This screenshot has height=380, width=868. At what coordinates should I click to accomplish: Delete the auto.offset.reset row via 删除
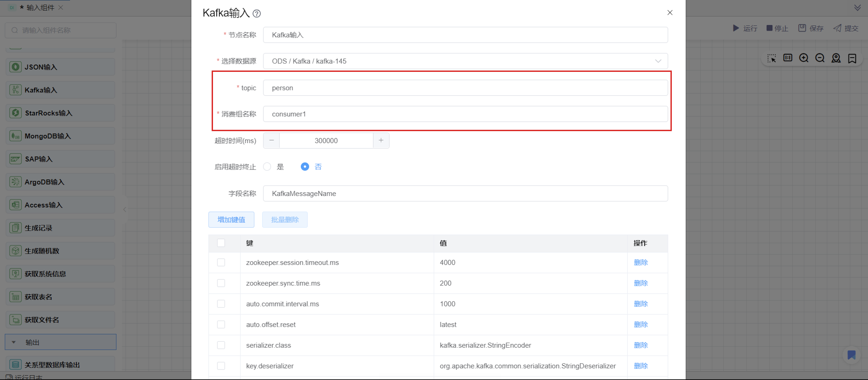[641, 325]
